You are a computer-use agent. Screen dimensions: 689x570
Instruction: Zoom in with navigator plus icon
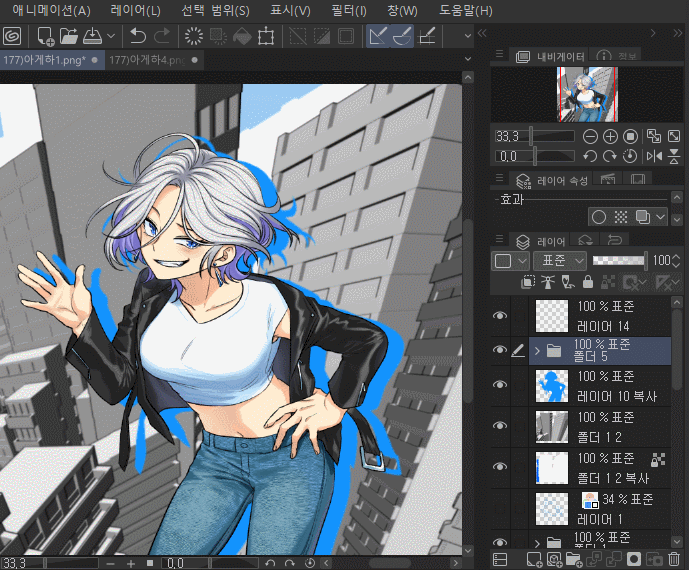(610, 137)
